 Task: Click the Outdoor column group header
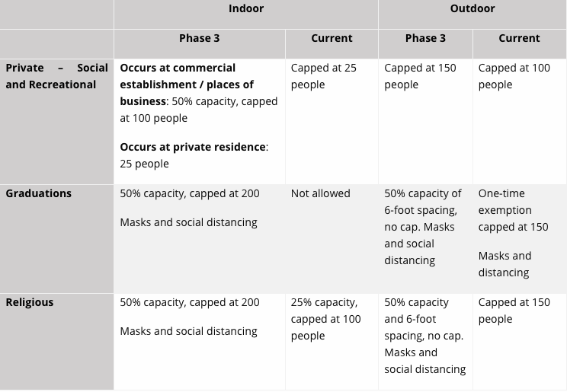[472, 9]
